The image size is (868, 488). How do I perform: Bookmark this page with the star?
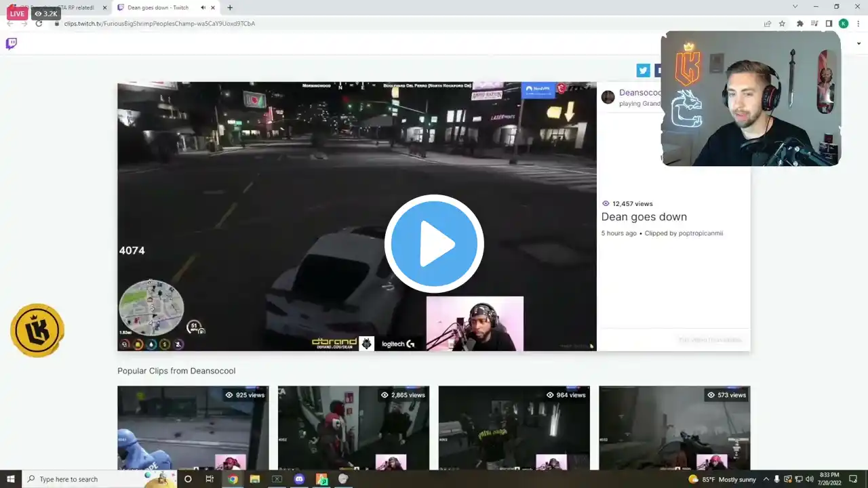coord(782,24)
